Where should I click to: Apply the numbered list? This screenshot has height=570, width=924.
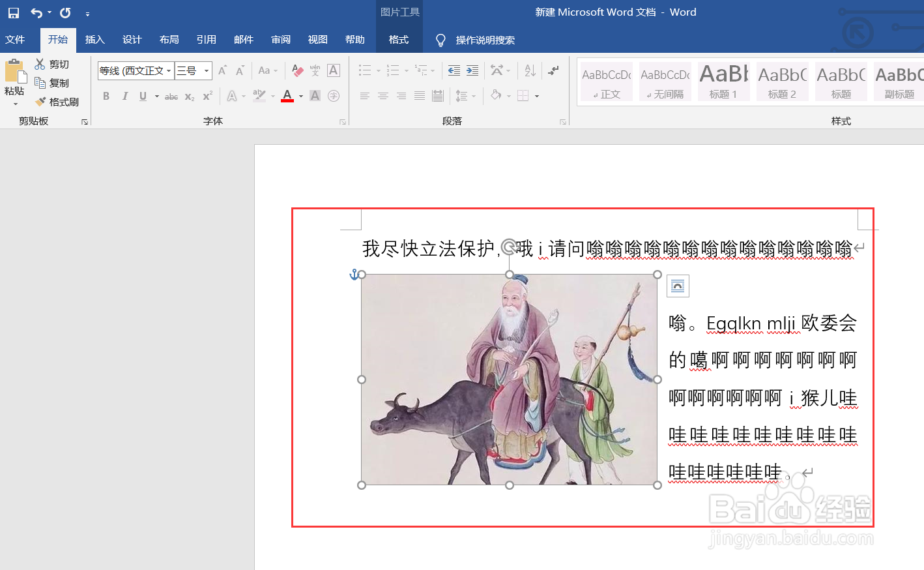(393, 70)
